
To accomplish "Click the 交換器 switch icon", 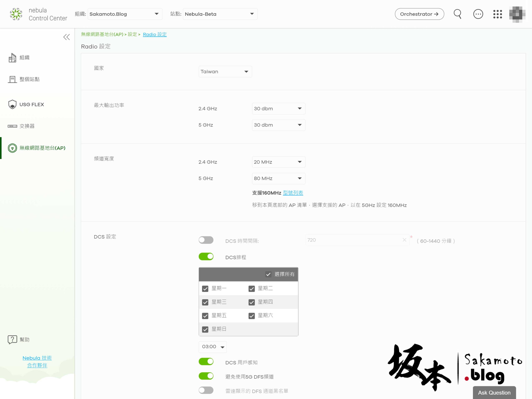I will coord(12,126).
